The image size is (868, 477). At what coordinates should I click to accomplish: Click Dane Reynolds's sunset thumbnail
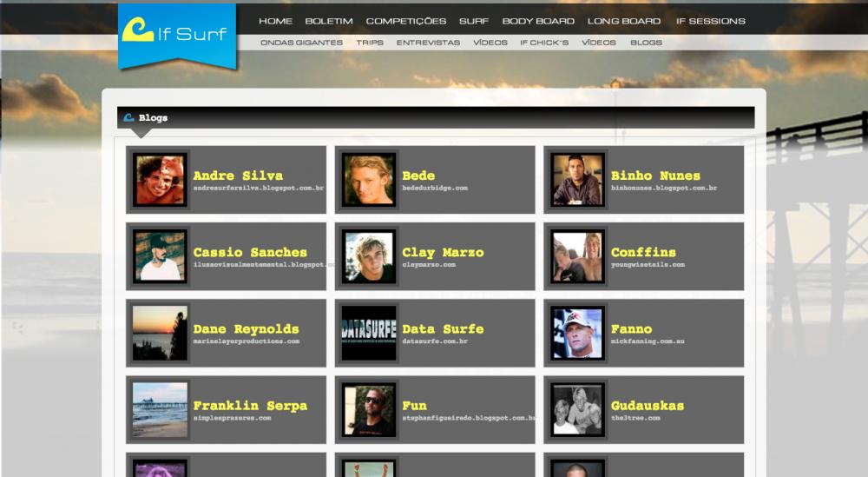(160, 333)
